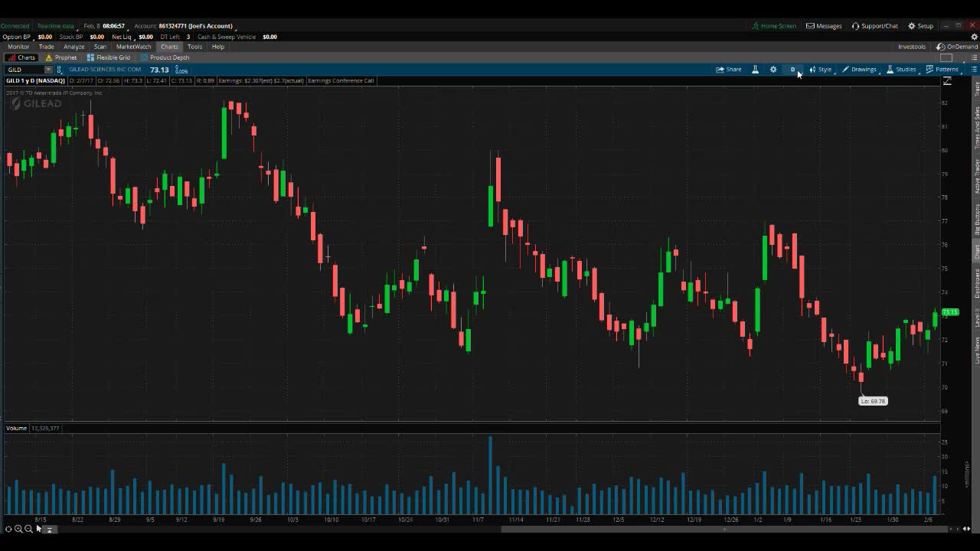Open chart settings gear in chart toolbar

tap(773, 70)
